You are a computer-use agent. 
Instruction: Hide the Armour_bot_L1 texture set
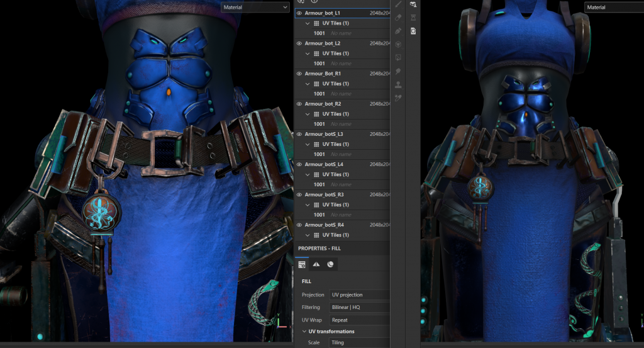point(299,13)
